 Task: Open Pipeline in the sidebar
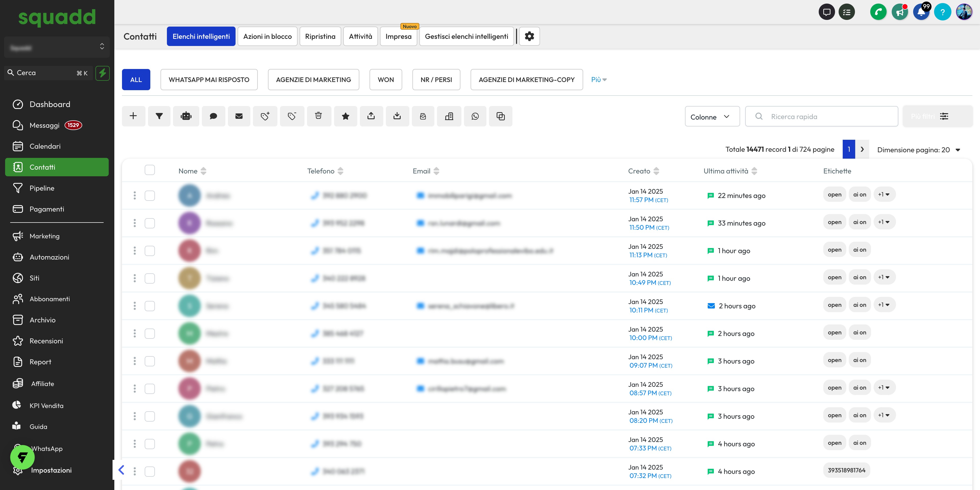[x=42, y=188]
